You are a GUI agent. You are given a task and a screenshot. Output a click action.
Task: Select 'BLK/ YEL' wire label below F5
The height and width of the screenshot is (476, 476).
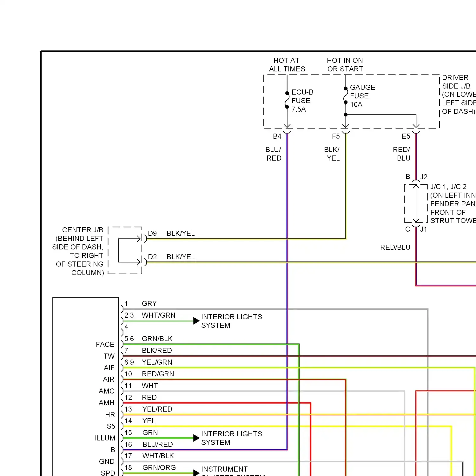click(x=332, y=154)
